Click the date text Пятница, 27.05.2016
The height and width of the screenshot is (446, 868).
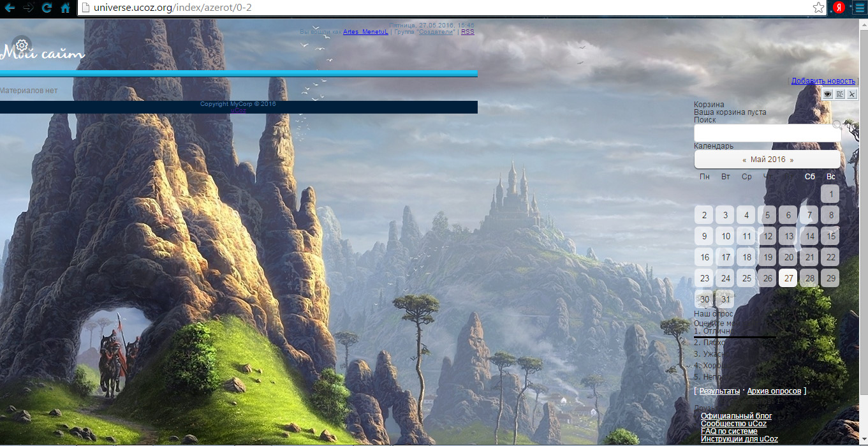click(x=422, y=26)
